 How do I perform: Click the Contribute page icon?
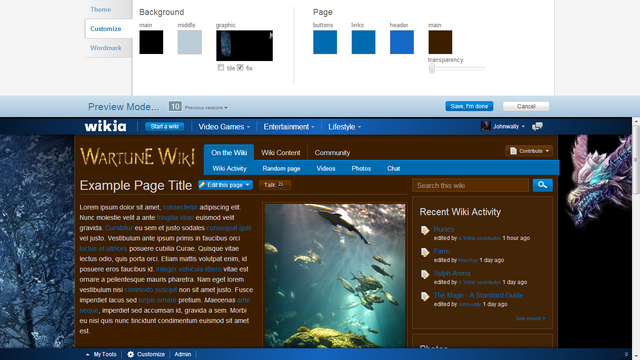coord(513,151)
